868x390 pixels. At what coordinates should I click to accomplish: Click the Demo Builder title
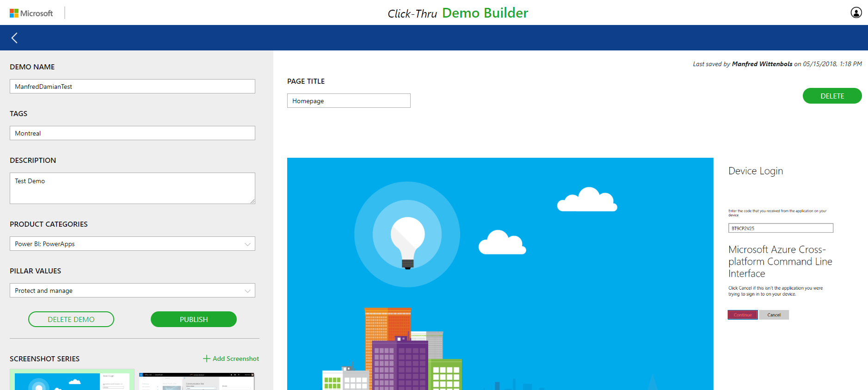[485, 13]
